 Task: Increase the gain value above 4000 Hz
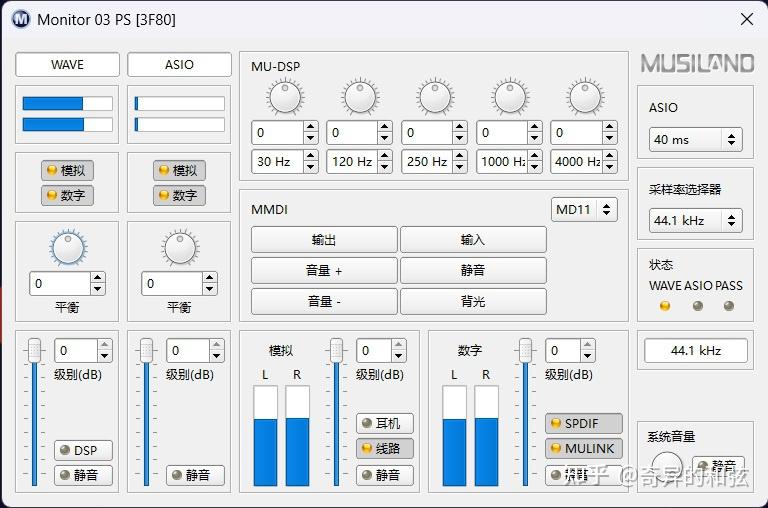(x=610, y=127)
